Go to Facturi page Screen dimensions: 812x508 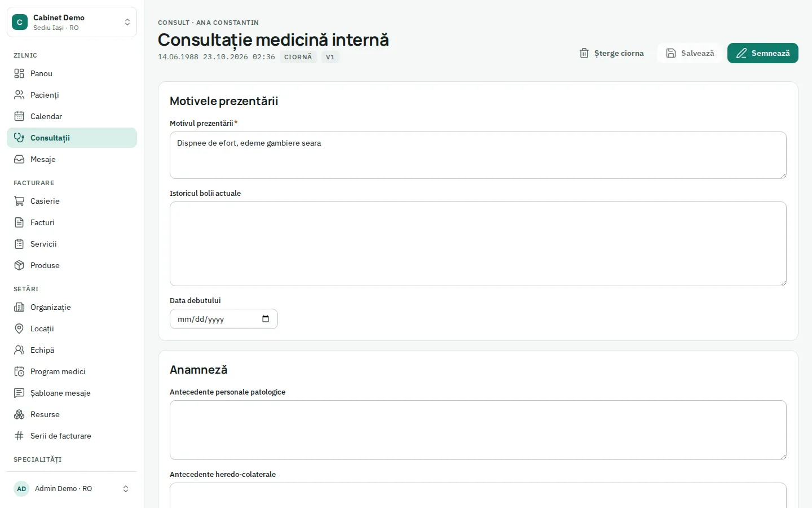[72, 222]
